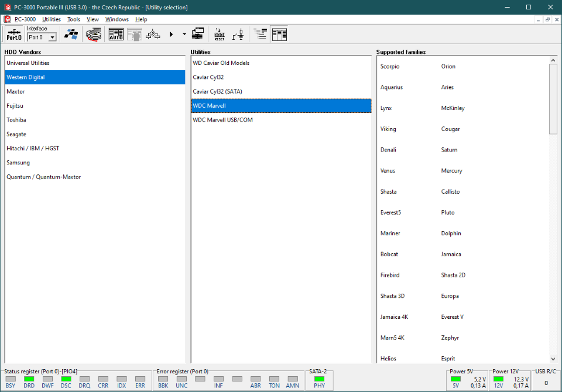Click the window with connector toolbar icon
Screen dimensions: 562x392
coord(197,35)
